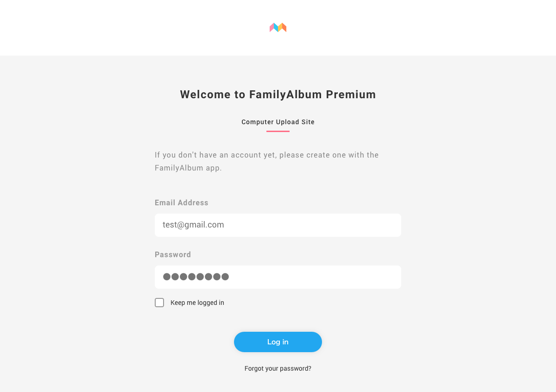Click the yellow panel of the logo
This screenshot has width=556, height=392.
pyautogui.click(x=280, y=28)
